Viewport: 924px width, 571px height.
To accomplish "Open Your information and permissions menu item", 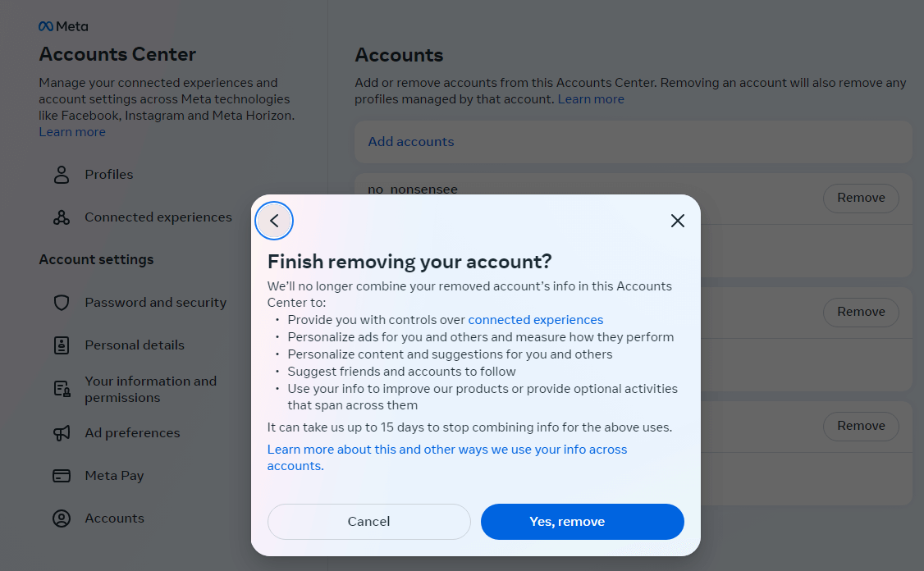I will (x=150, y=390).
